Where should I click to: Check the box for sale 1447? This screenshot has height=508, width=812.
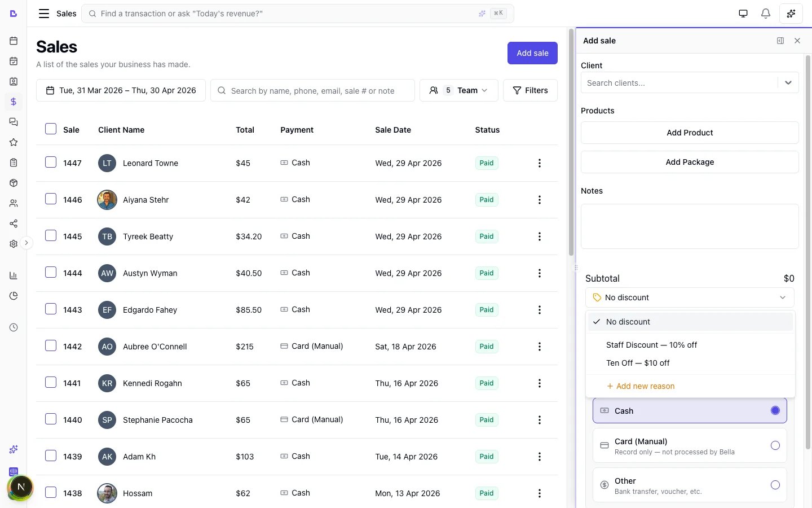51,162
